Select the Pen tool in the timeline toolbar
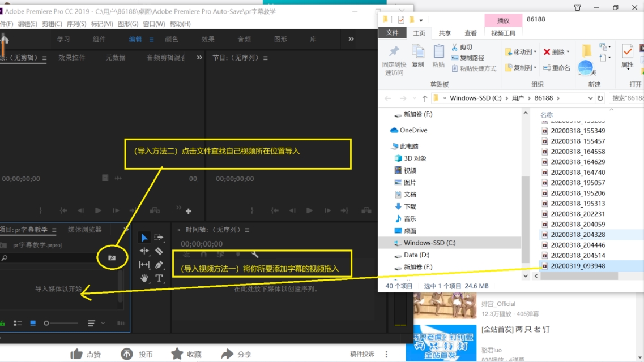The width and height of the screenshot is (644, 362). tap(159, 264)
